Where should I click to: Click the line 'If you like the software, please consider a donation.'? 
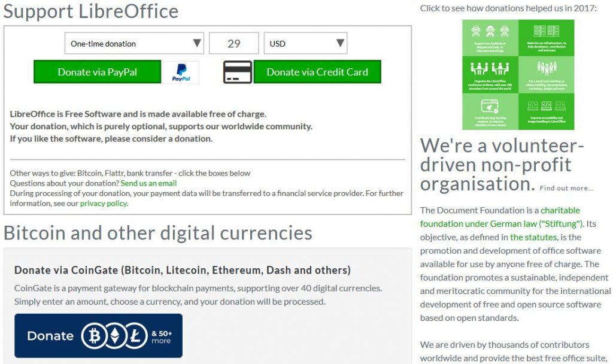click(111, 139)
